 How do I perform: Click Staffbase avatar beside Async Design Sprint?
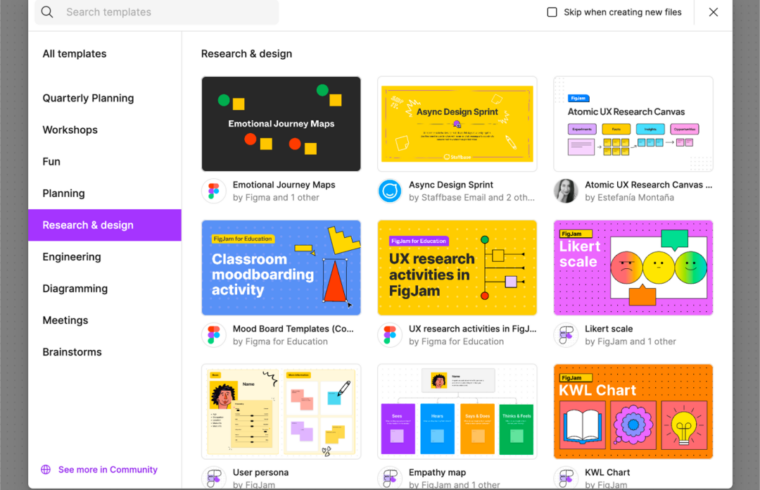[x=390, y=191]
